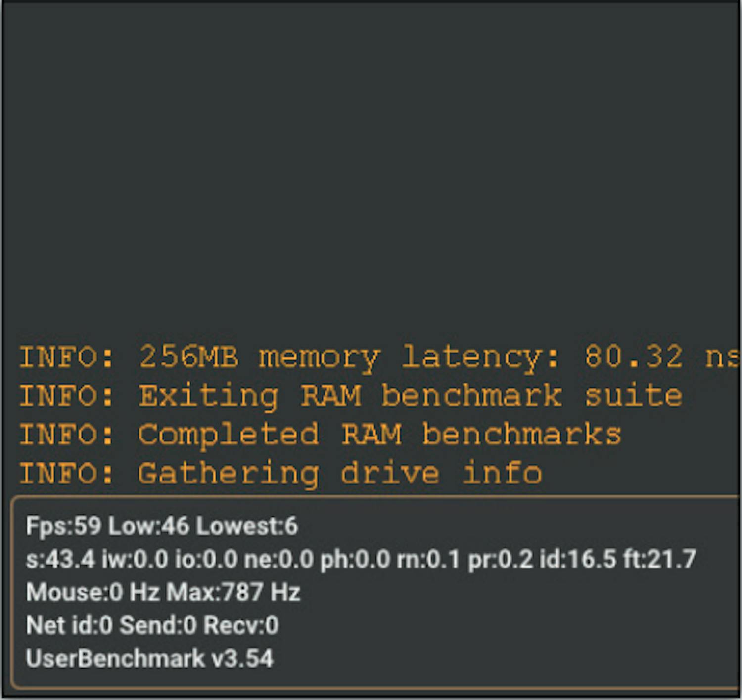
Task: Select the Lowest:6 fps value
Action: 247,526
